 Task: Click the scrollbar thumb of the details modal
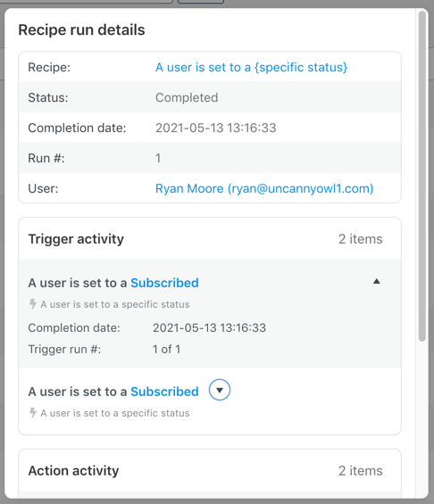(422, 176)
